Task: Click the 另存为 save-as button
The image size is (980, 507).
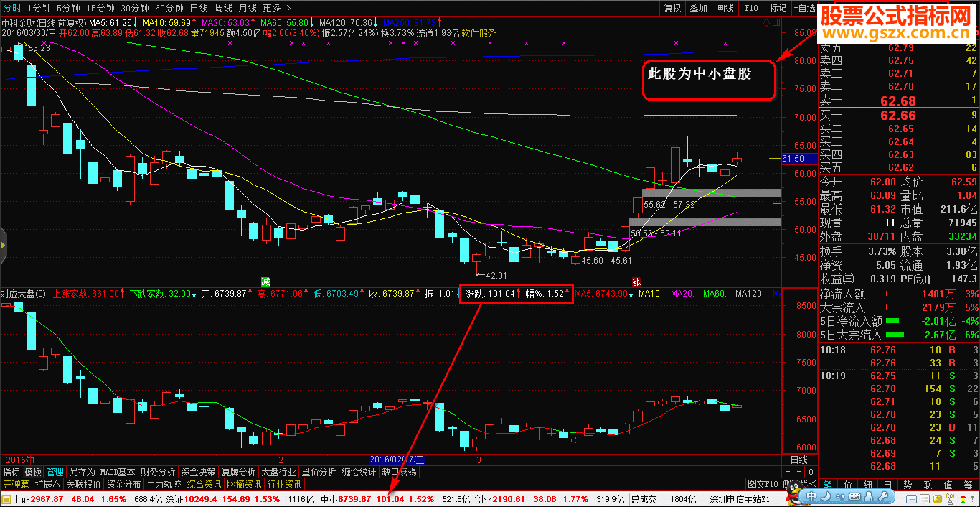Action: 82,472
